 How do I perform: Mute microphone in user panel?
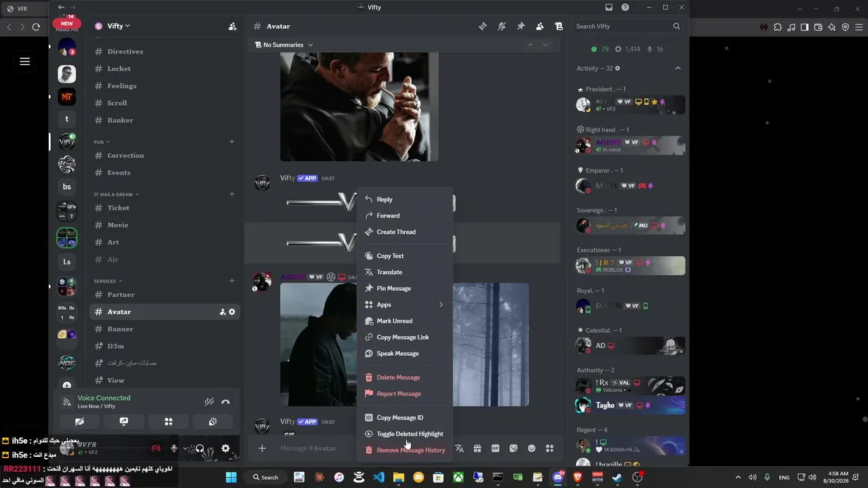[x=174, y=448]
